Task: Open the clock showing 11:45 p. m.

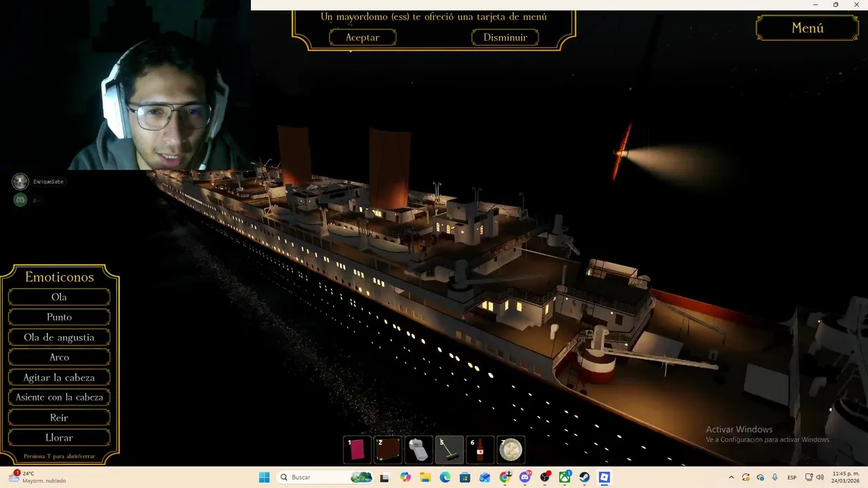Action: 845,477
